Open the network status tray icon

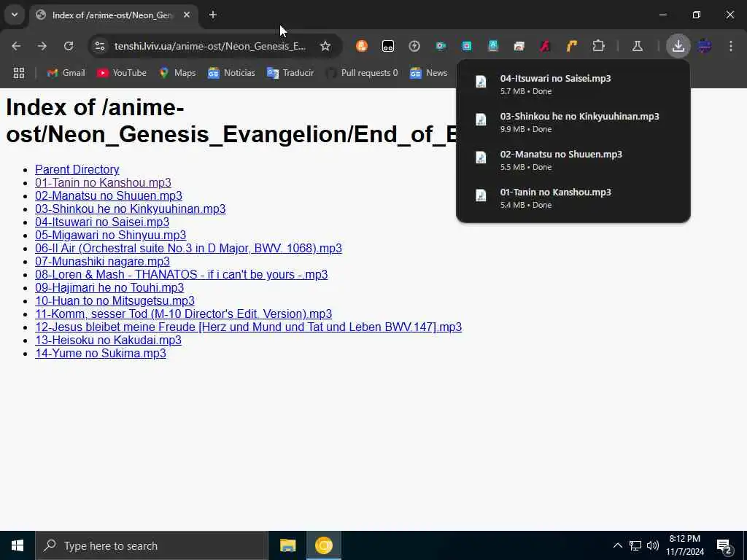635,545
